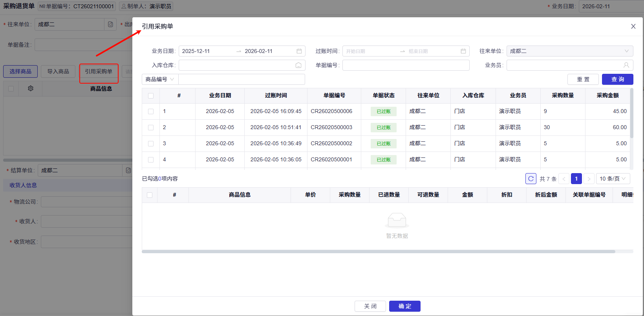
Task: Click the vertical scrollbar of order table
Action: 631,113
